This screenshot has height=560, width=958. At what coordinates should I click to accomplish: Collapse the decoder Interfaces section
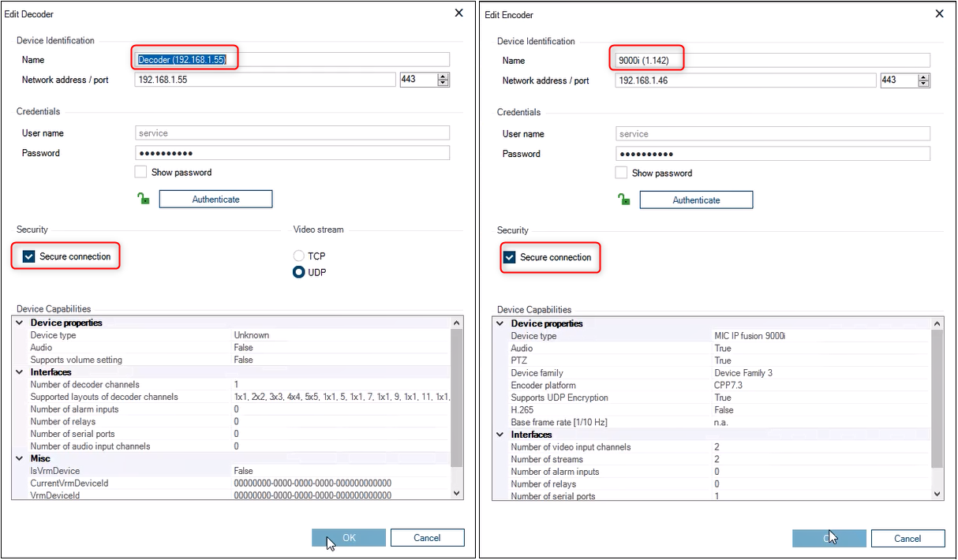[x=19, y=372]
